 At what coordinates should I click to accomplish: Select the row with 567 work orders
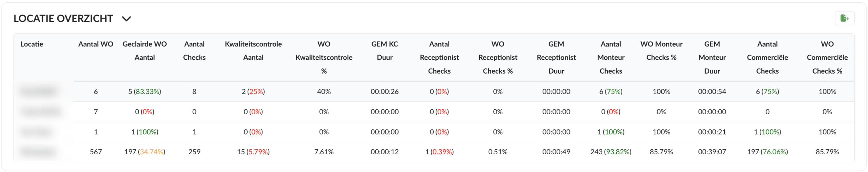(96, 152)
